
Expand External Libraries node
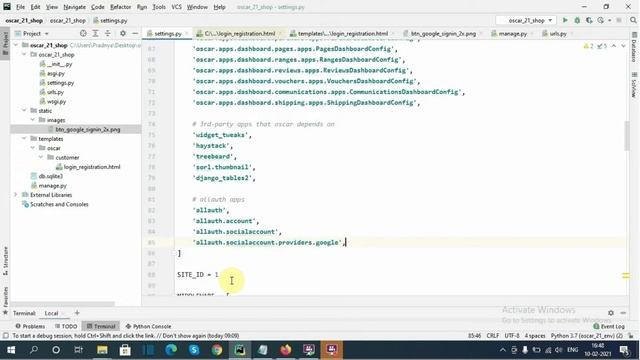click(x=16, y=195)
